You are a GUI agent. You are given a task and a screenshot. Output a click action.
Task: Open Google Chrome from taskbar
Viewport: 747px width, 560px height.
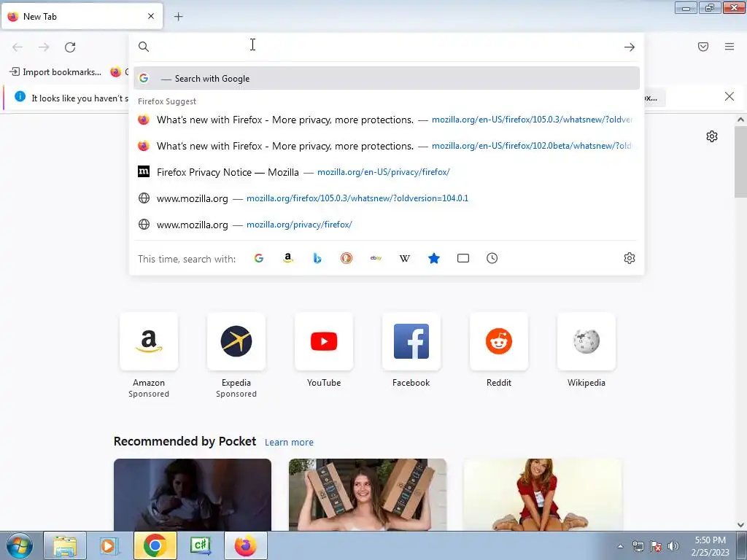155,545
